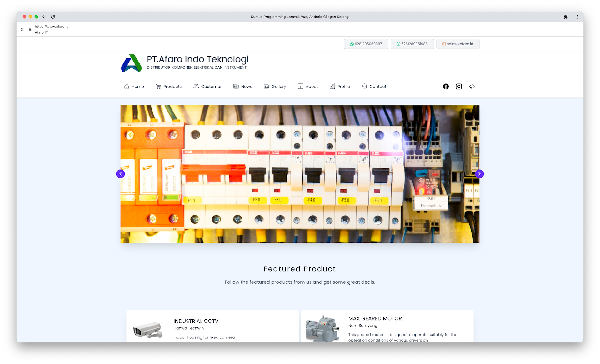
Task: Click the browser extensions puzzle icon
Action: tap(566, 17)
